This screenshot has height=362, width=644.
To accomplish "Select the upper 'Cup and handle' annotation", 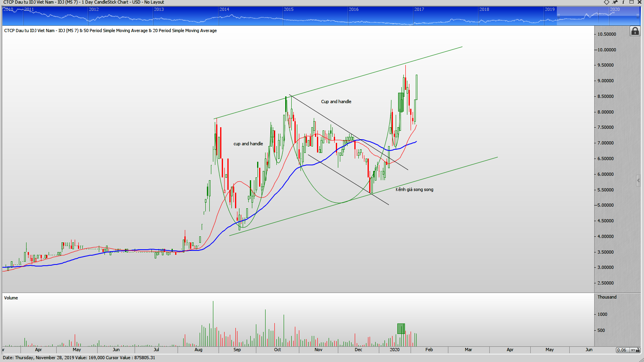I will coord(336,102).
